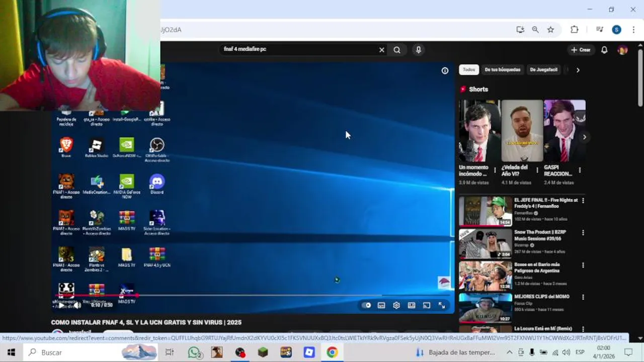
Task: Bookmark this page with the star icon
Action: 550,30
